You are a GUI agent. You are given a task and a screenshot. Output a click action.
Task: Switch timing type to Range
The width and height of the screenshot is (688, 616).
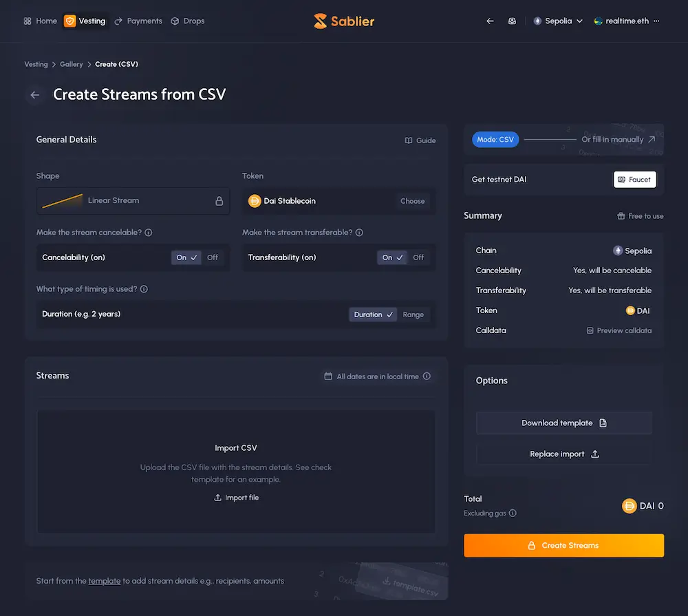pyautogui.click(x=414, y=315)
